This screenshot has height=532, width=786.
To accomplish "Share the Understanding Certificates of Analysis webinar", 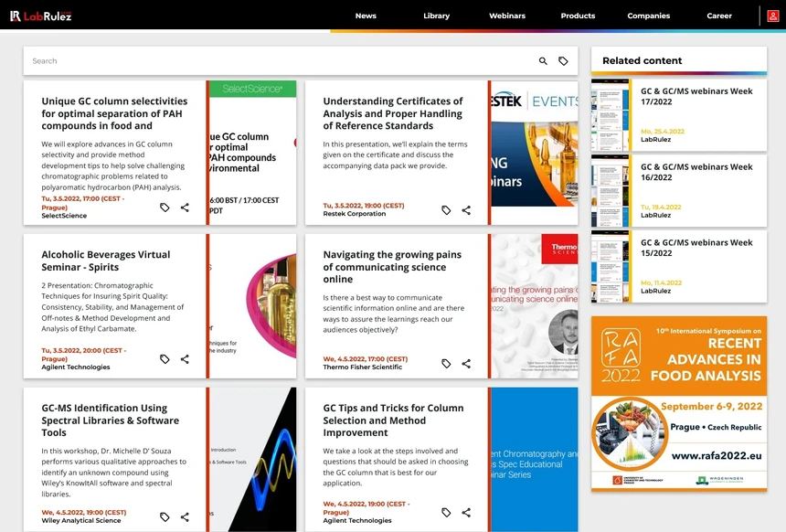I will pyautogui.click(x=466, y=210).
